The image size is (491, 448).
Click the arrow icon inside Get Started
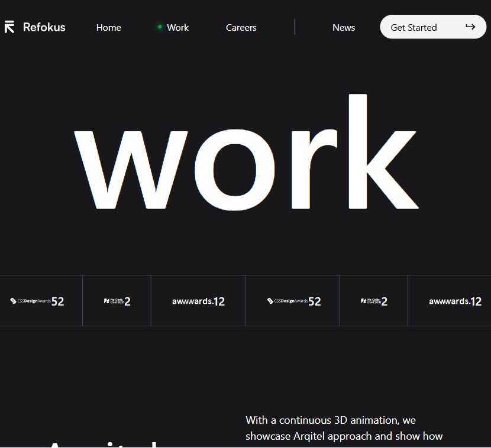470,27
